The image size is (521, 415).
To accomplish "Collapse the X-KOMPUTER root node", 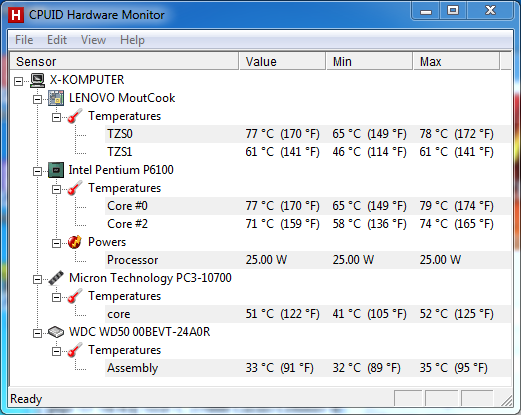I will tap(19, 81).
